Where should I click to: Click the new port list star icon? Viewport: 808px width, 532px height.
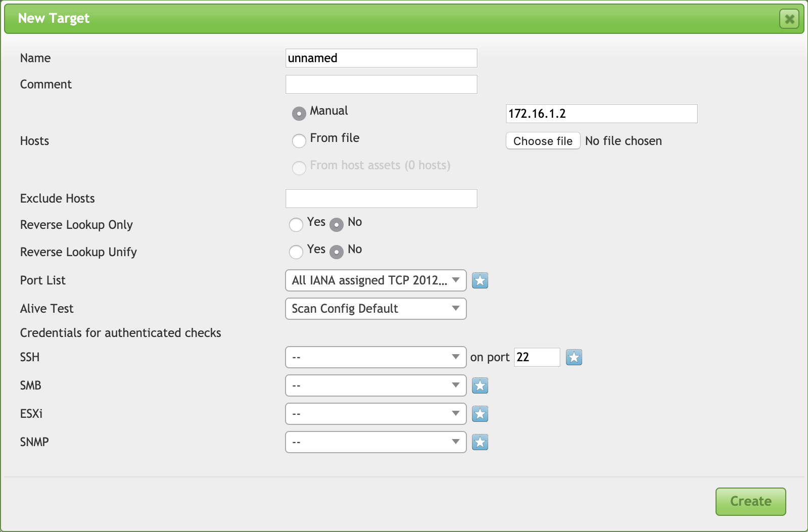tap(480, 280)
